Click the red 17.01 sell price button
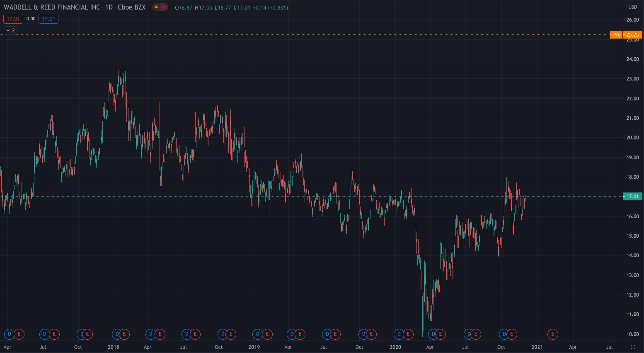The height and width of the screenshot is (353, 644). 13,19
